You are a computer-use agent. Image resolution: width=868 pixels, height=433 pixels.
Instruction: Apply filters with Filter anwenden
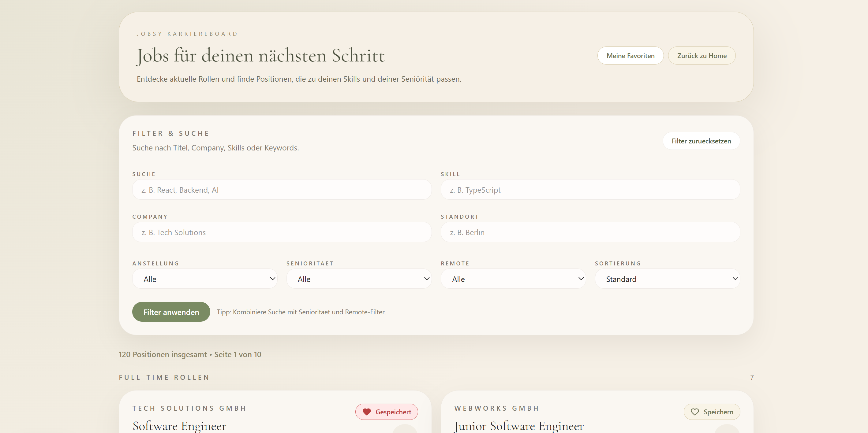tap(171, 312)
